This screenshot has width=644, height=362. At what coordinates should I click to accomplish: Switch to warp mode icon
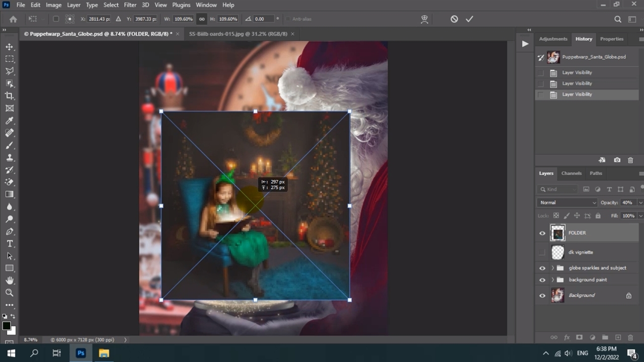coord(425,19)
